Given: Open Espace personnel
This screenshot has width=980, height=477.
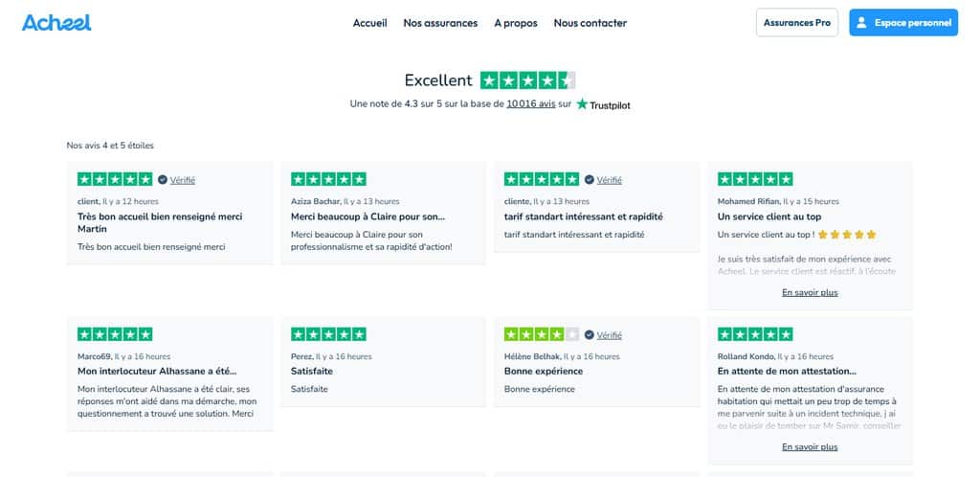Looking at the screenshot, I should pyautogui.click(x=903, y=22).
